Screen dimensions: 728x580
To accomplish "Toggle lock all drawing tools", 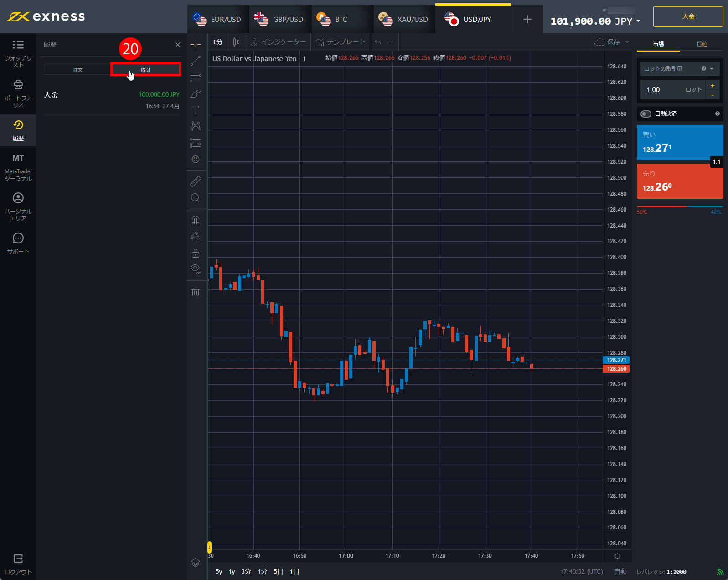I will coord(196,253).
